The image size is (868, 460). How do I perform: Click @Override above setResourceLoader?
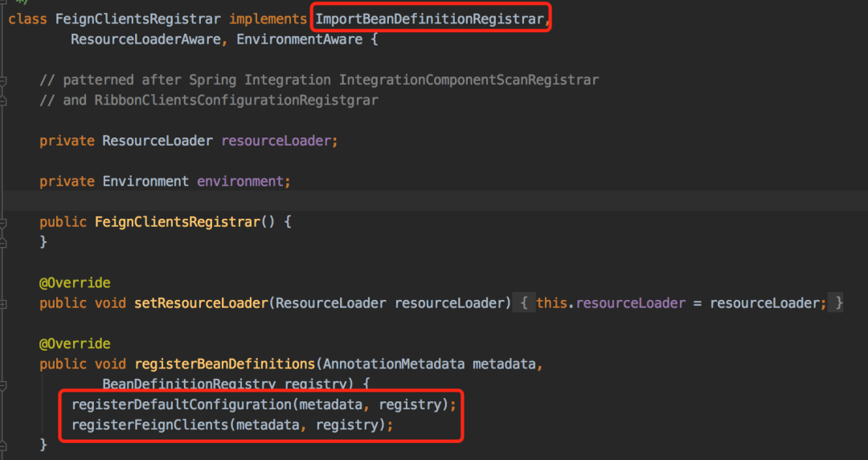pyautogui.click(x=75, y=283)
